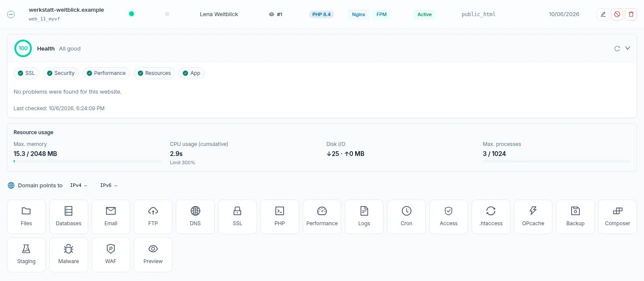Click the PHP 8.4 version badge
Viewport: 644px width, 281px height.
coord(322,14)
